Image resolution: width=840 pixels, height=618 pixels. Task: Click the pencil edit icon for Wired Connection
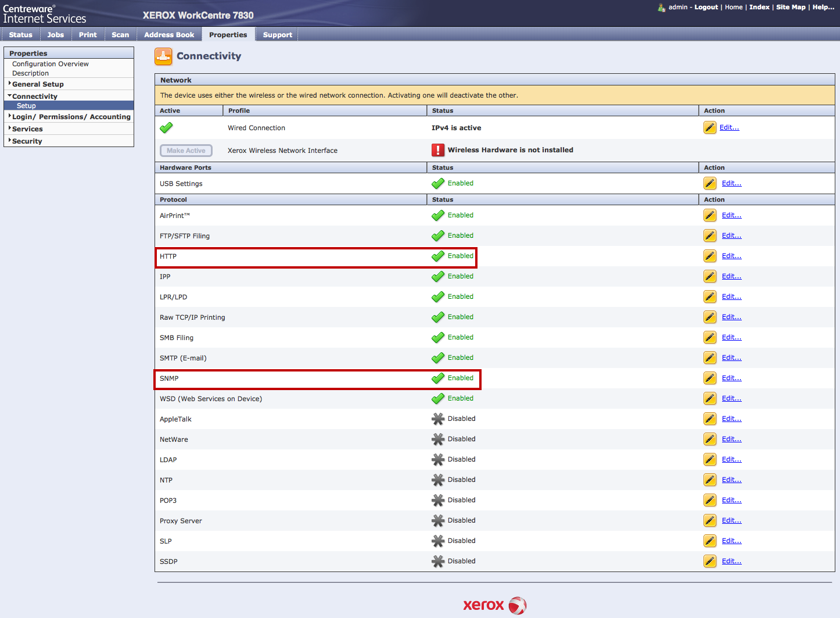(x=710, y=128)
